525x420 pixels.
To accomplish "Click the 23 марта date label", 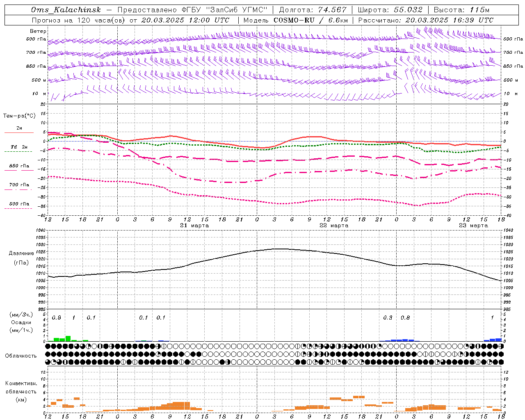I will tap(473, 226).
